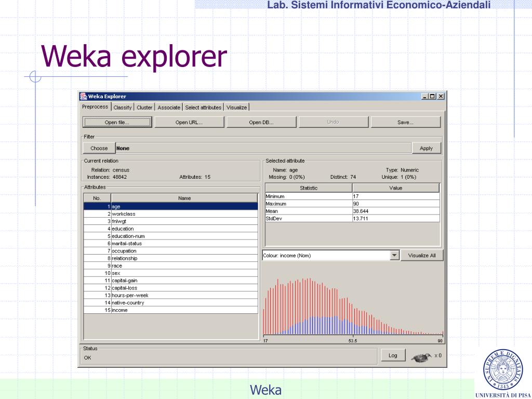Image resolution: width=532 pixels, height=399 pixels.
Task: Open the Colour: income (Nom) dropdown
Action: (394, 255)
